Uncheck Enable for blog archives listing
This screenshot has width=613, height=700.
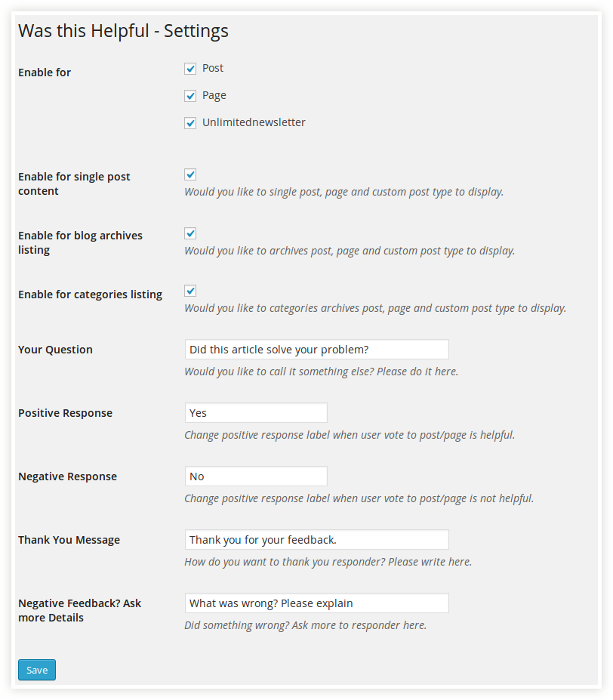[x=190, y=233]
